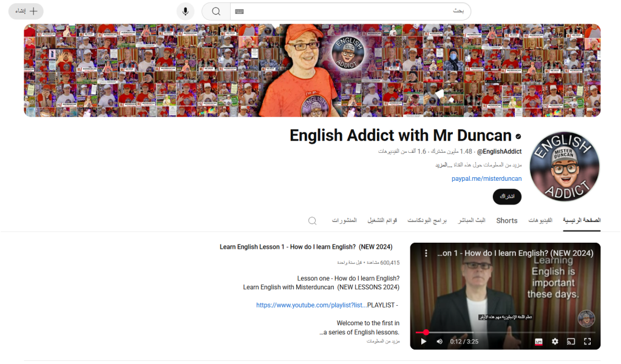The image size is (621, 364).
Task: Click the red video progress bar scrubber
Action: click(x=426, y=332)
